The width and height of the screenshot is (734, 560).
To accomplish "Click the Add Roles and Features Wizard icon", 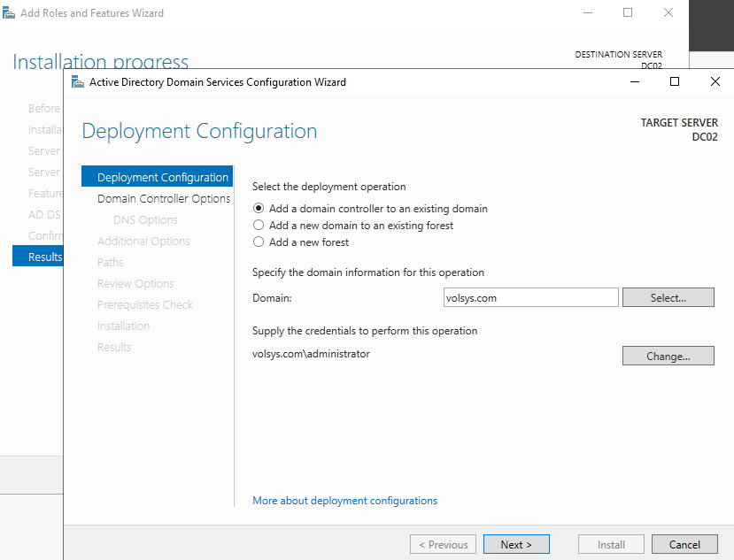I will pyautogui.click(x=8, y=13).
